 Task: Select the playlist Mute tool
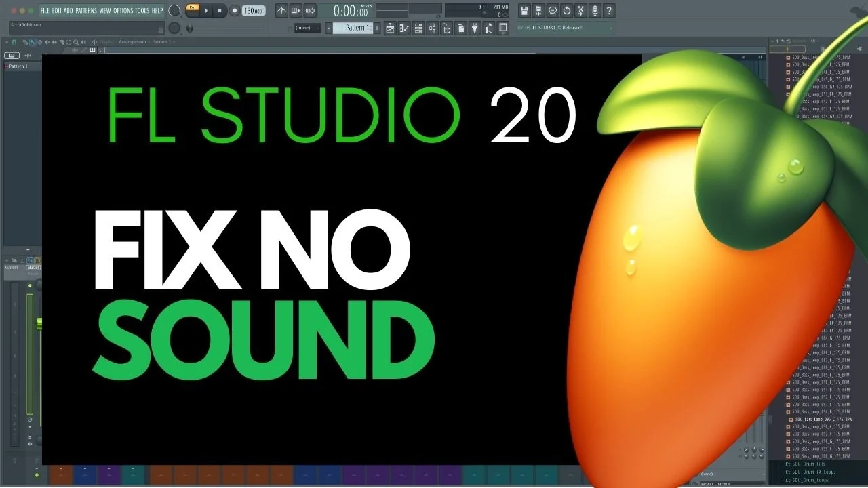47,42
